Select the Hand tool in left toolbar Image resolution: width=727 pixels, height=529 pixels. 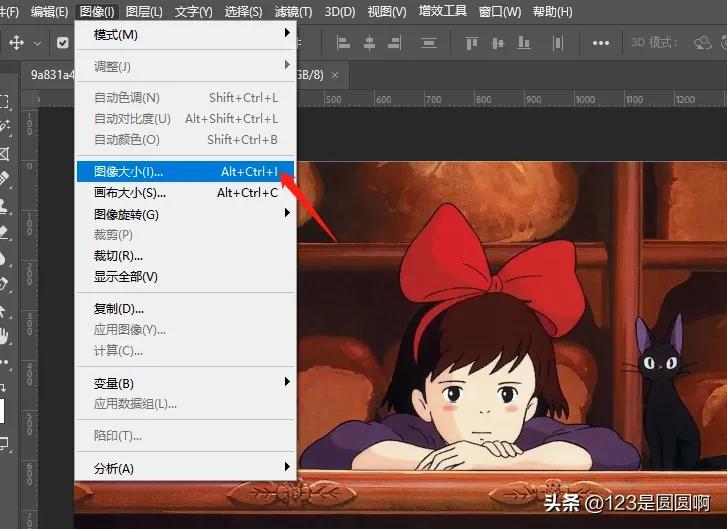[x=5, y=336]
